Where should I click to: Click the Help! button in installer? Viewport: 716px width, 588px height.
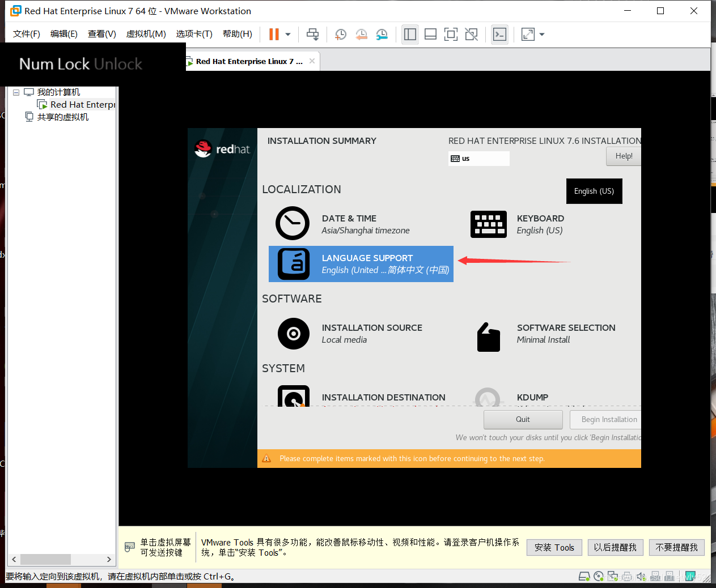click(624, 156)
